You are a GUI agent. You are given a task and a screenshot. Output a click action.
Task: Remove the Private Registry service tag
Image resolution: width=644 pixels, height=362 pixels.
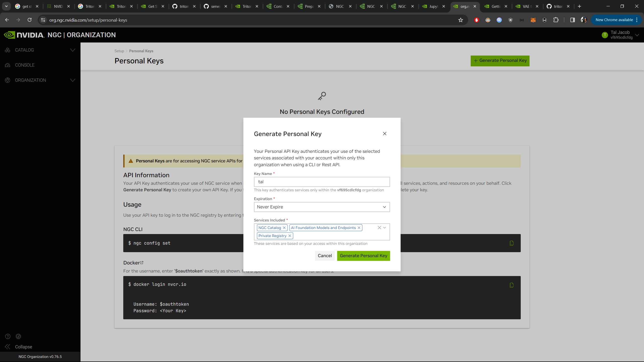(x=290, y=236)
